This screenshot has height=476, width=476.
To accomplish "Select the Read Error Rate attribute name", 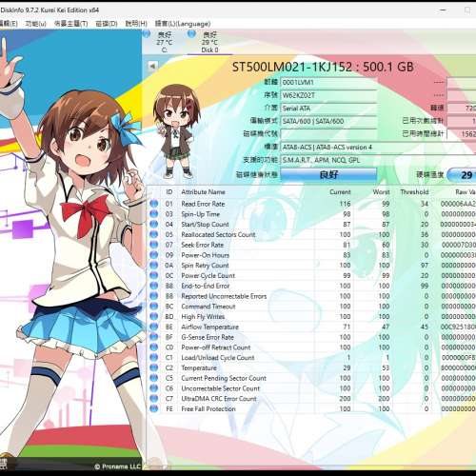I will [203, 204].
